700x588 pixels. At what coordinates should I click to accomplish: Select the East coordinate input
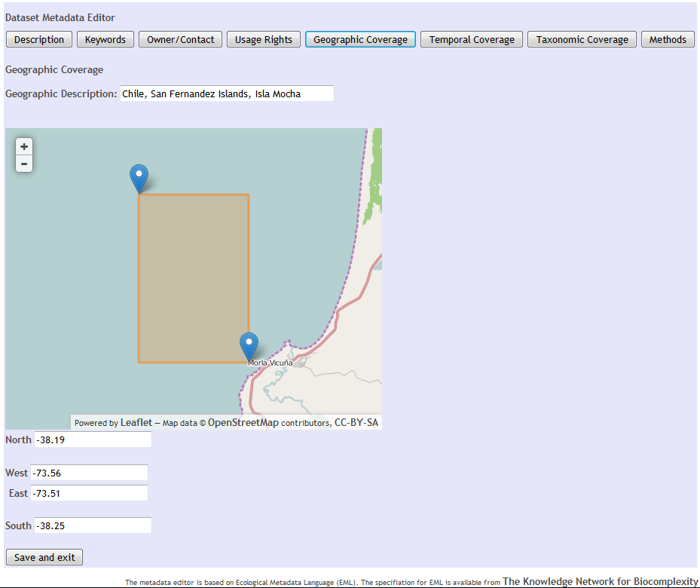point(89,493)
